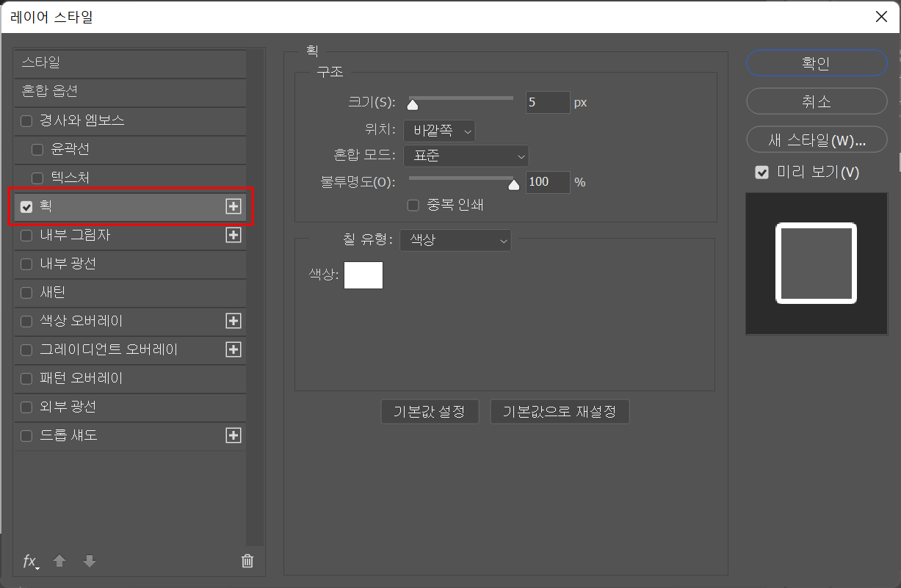Click the plus icon beside 획

[x=234, y=207]
